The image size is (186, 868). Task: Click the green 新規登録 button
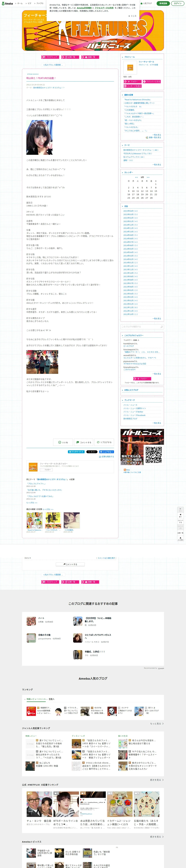click(x=163, y=3)
